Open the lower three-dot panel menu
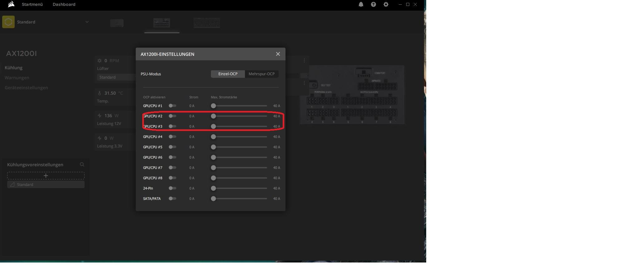Image resolution: width=644 pixels, height=270 pixels. click(x=305, y=83)
